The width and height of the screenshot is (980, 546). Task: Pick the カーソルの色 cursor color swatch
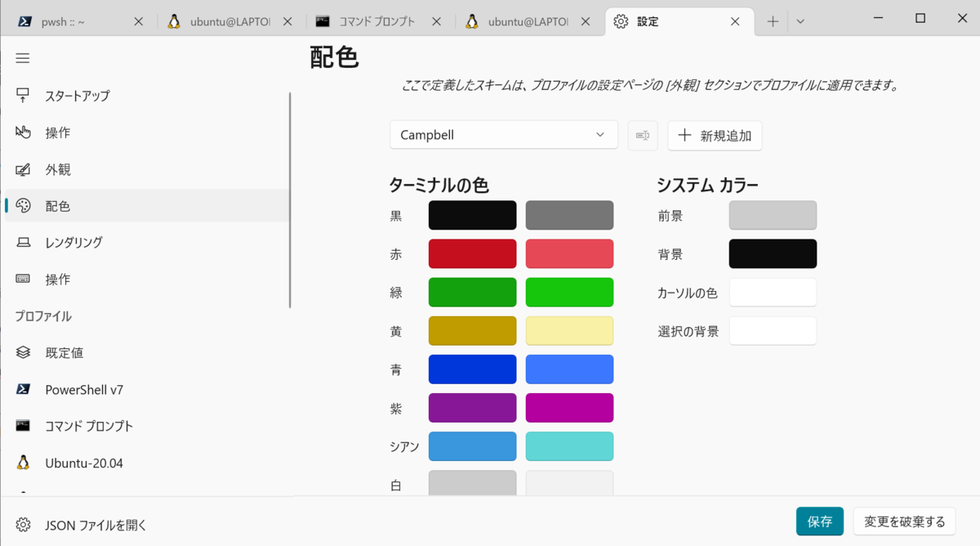773,293
